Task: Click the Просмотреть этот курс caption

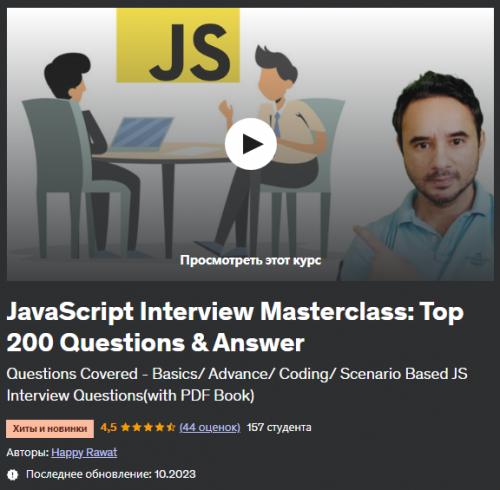Action: (250, 260)
